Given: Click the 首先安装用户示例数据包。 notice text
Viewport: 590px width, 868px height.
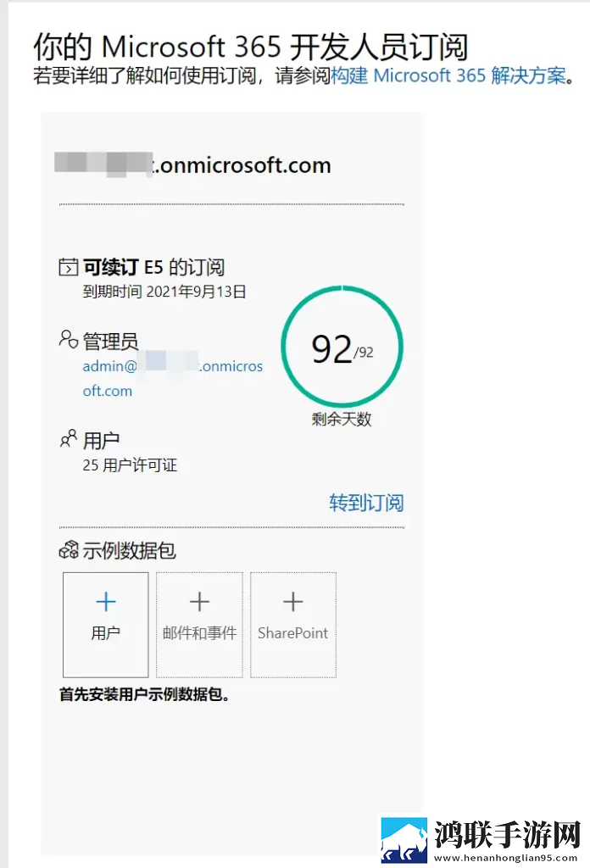Looking at the screenshot, I should point(144,694).
